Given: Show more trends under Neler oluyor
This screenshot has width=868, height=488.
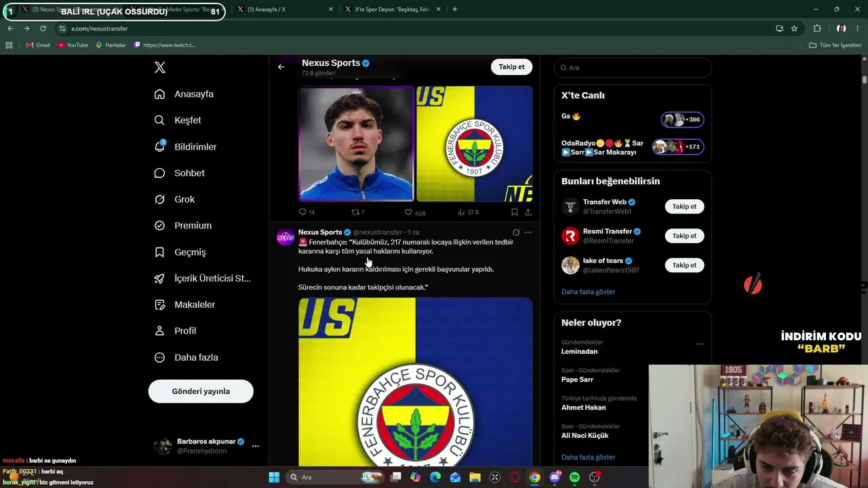Looking at the screenshot, I should click(x=588, y=457).
